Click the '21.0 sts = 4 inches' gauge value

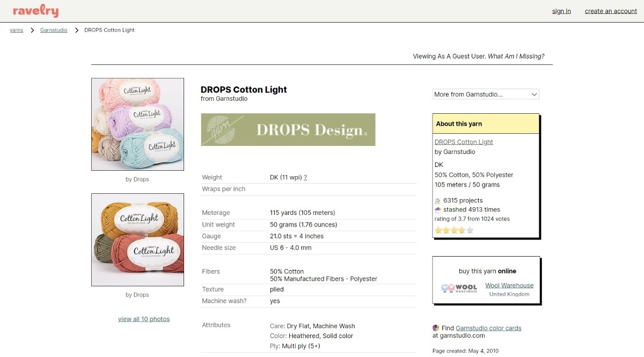point(297,236)
